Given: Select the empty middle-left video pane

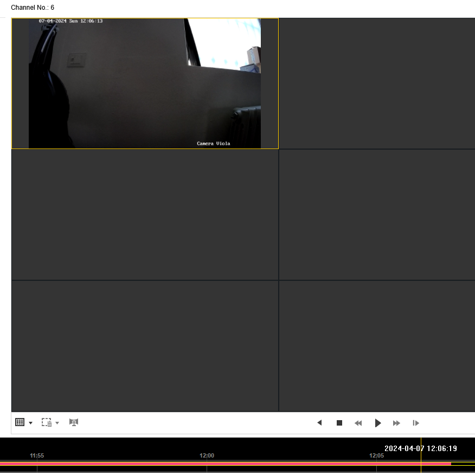Looking at the screenshot, I should coord(145,215).
